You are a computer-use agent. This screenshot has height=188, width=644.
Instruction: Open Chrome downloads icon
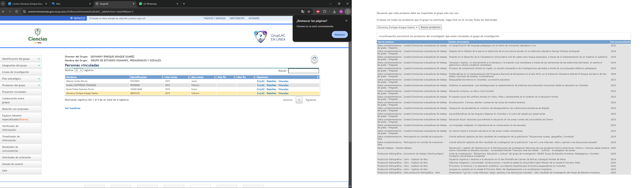pos(334,12)
